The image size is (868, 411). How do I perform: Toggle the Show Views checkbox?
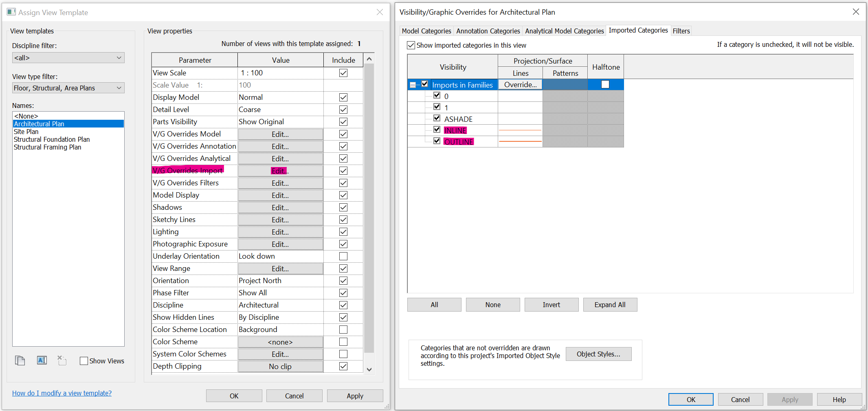tap(84, 361)
